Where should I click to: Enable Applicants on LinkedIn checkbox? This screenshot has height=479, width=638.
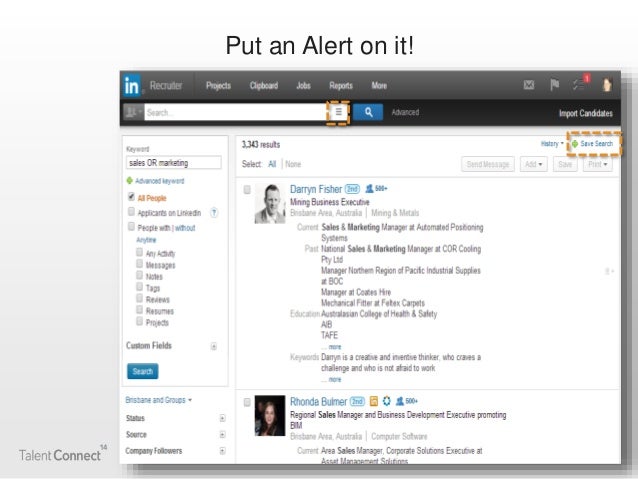[x=131, y=211]
